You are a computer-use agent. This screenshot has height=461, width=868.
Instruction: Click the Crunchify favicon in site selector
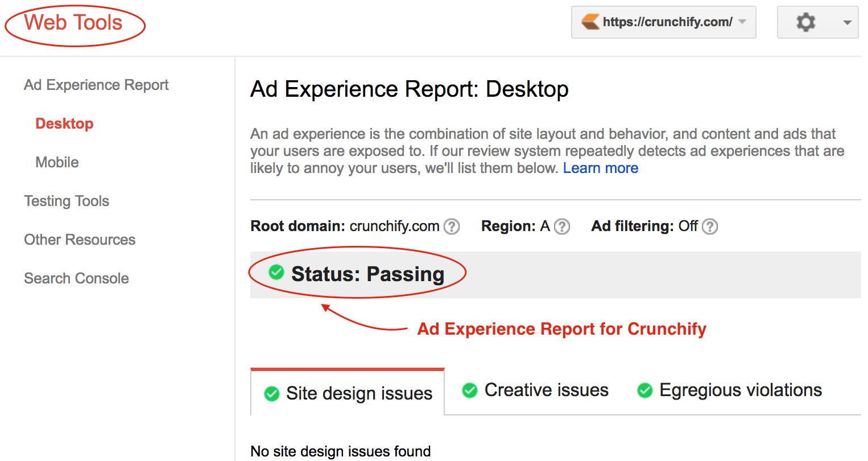590,22
